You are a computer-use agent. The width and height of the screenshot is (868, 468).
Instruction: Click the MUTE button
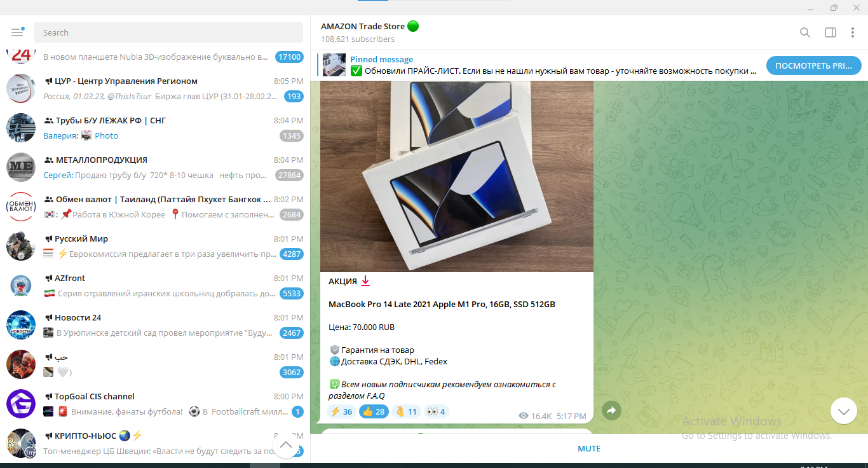[x=589, y=448]
